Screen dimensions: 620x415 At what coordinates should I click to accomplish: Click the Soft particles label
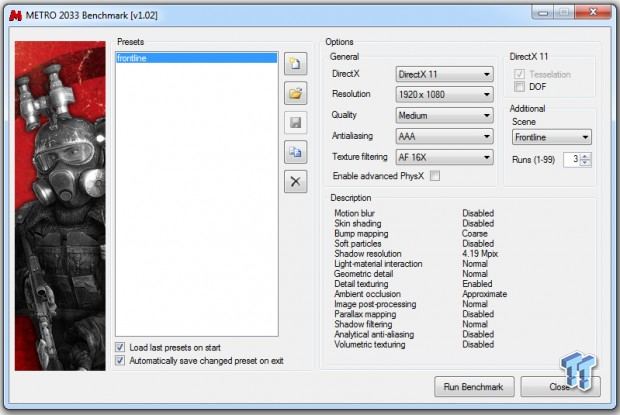(358, 243)
